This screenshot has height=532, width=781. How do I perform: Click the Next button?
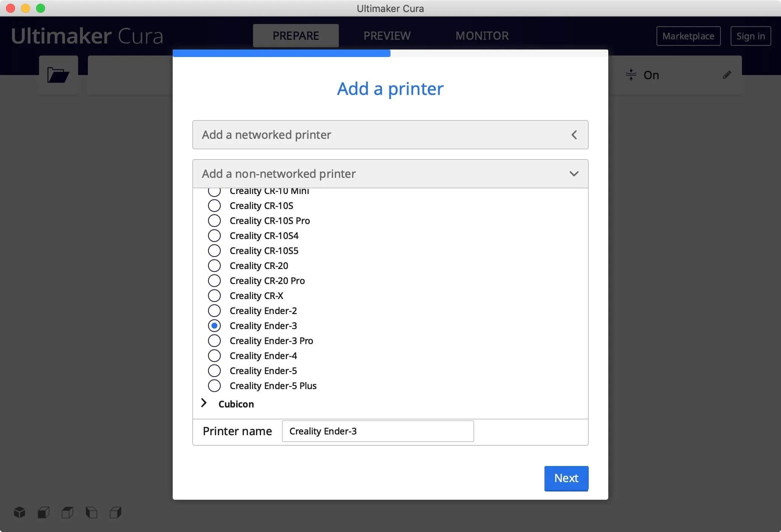[x=566, y=478]
